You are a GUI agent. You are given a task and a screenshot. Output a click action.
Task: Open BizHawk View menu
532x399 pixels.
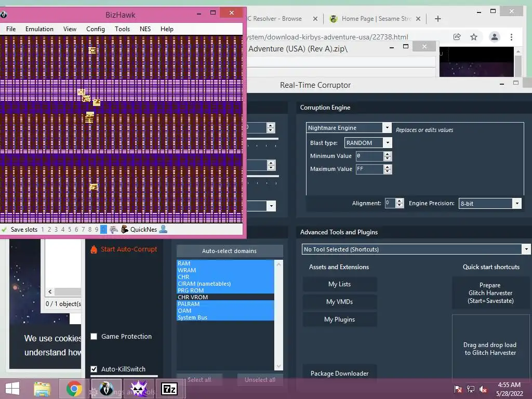pos(70,29)
